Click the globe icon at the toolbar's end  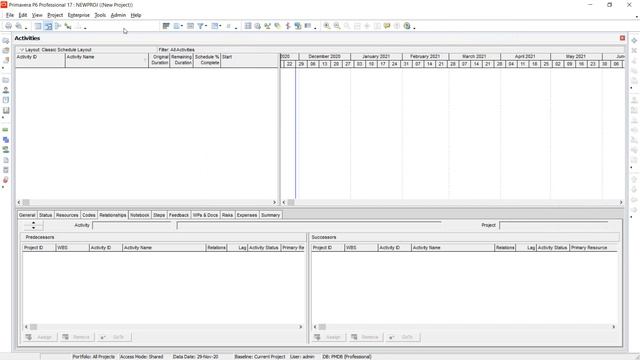407,26
